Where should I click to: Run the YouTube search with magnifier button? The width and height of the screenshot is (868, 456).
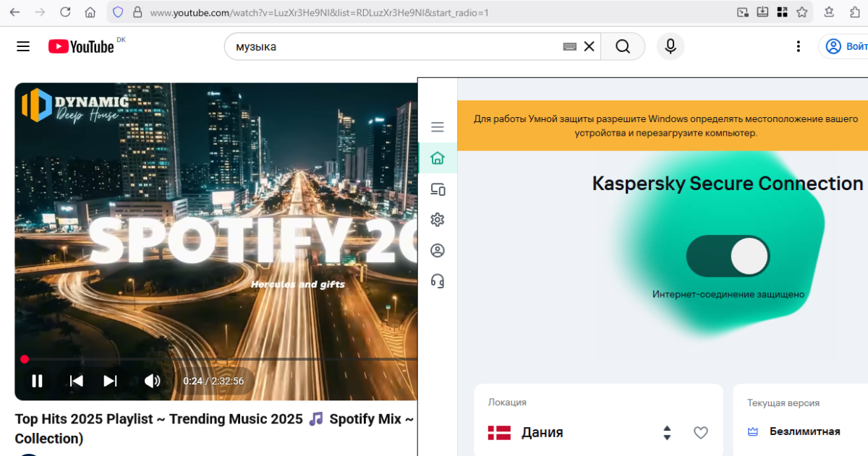click(x=623, y=46)
